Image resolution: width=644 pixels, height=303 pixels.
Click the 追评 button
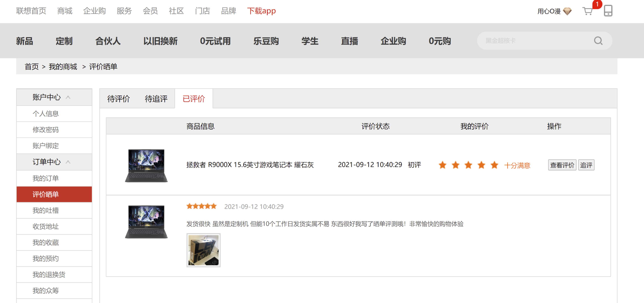pyautogui.click(x=586, y=165)
